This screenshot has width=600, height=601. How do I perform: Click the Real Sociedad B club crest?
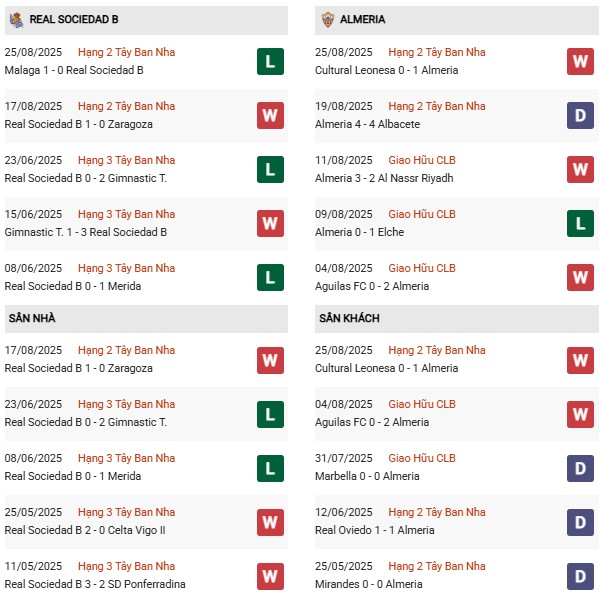17,19
